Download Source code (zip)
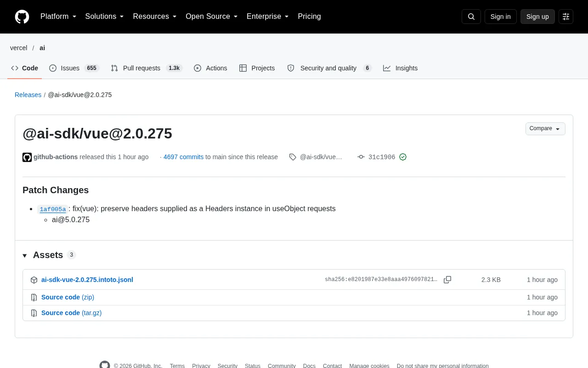 click(68, 297)
